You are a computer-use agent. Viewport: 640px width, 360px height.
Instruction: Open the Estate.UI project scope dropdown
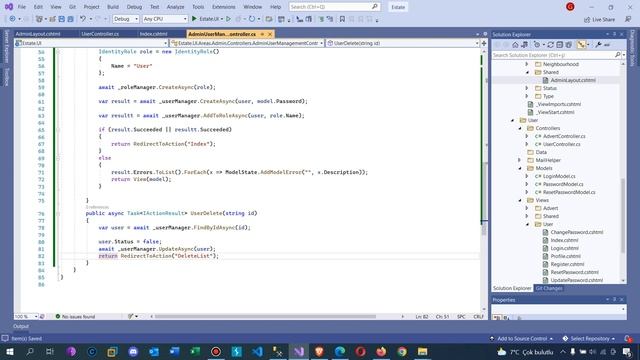coord(91,43)
